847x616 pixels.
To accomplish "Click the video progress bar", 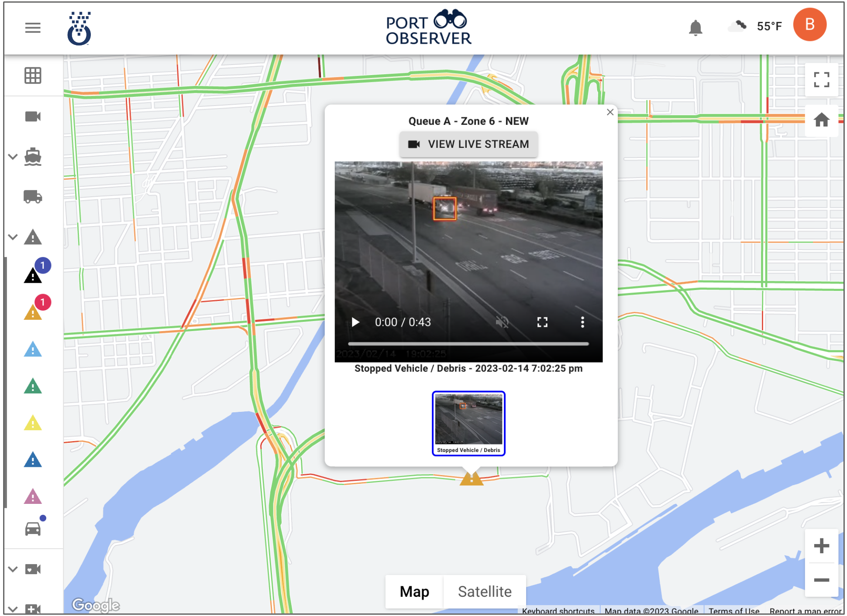I will click(x=468, y=344).
